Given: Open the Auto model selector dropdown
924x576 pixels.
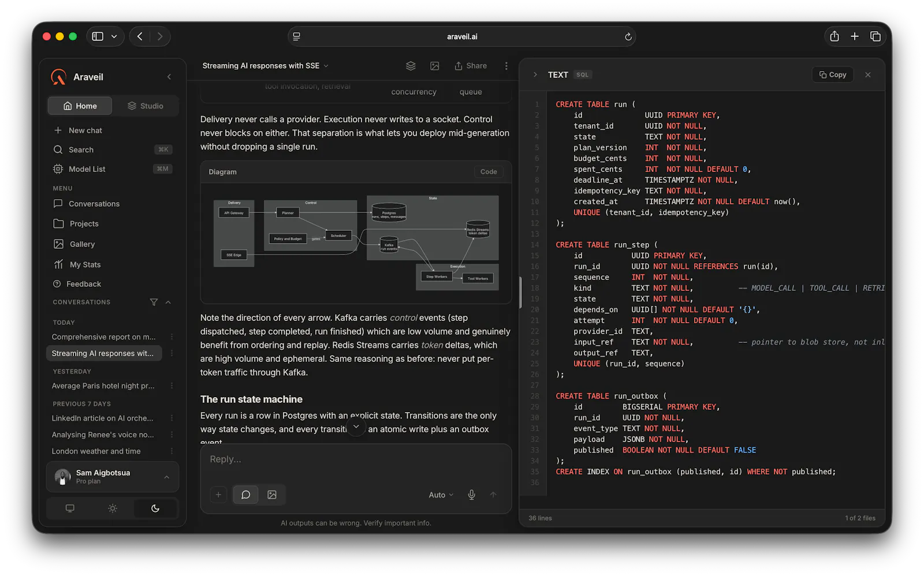Looking at the screenshot, I should click(441, 495).
